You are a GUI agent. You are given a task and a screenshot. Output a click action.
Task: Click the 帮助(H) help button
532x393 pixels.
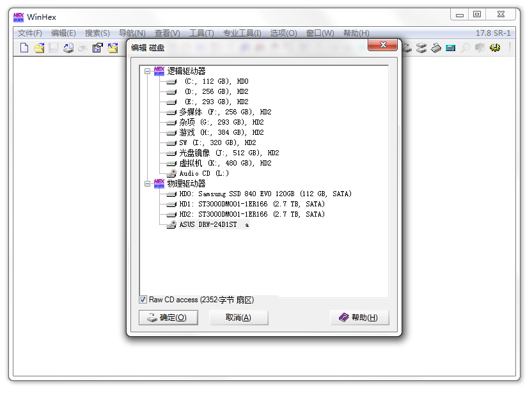click(359, 318)
